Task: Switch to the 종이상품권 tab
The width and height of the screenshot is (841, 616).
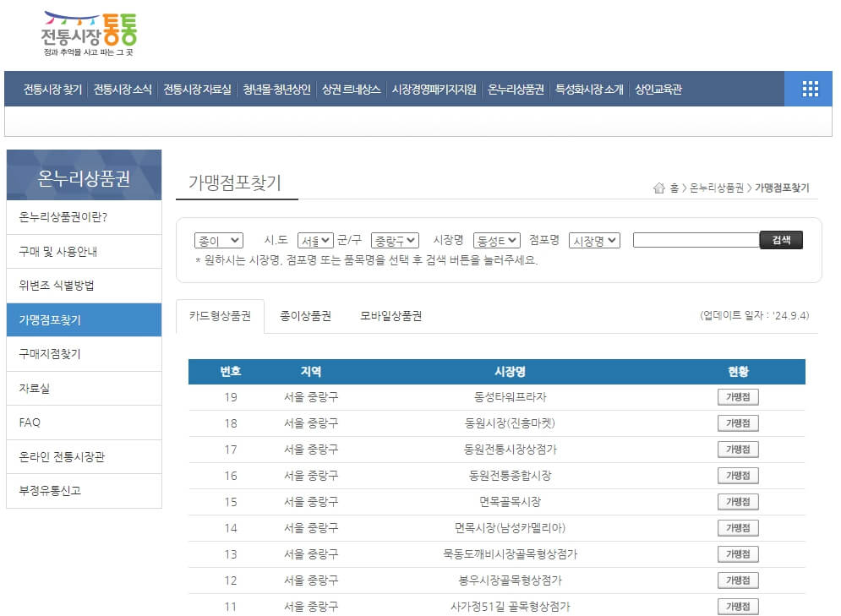Action: click(305, 315)
